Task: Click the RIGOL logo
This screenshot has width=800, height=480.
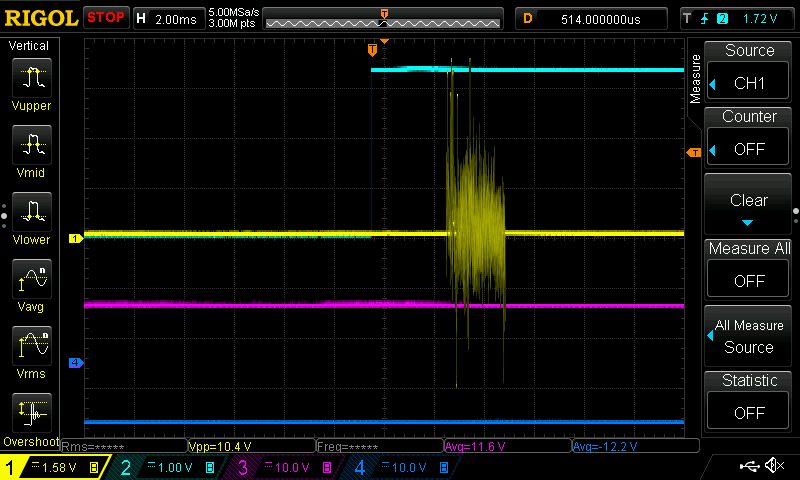Action: pyautogui.click(x=41, y=18)
